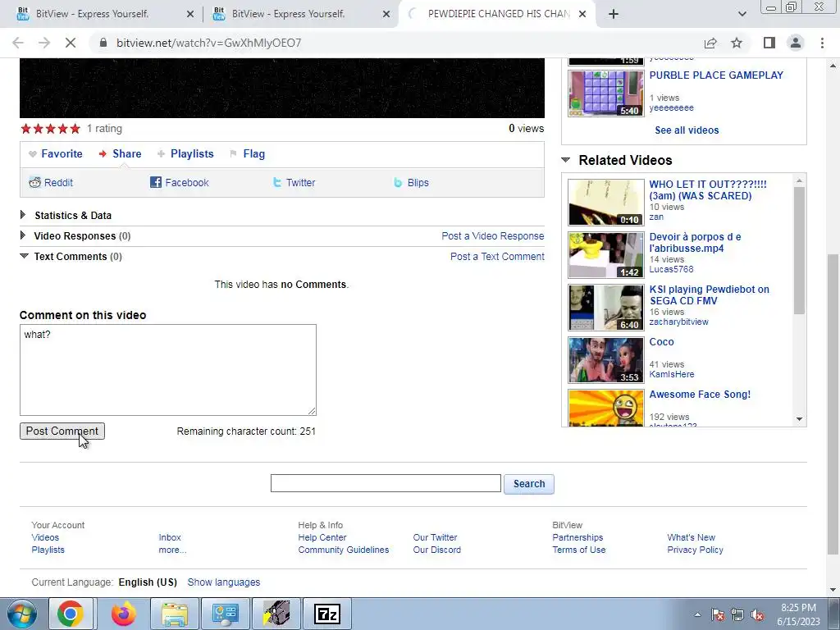The width and height of the screenshot is (840, 630).
Task: Close the PEWDIEPIE tab
Action: [x=582, y=14]
